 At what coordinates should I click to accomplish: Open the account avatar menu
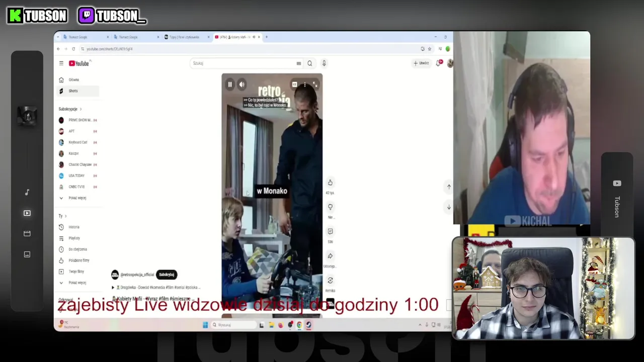pos(450,63)
